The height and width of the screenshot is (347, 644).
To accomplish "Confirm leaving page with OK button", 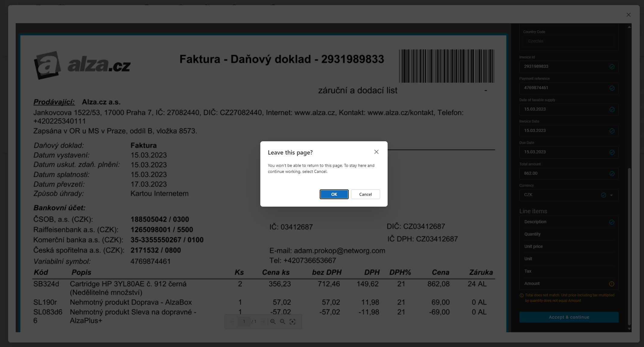I will pos(334,194).
